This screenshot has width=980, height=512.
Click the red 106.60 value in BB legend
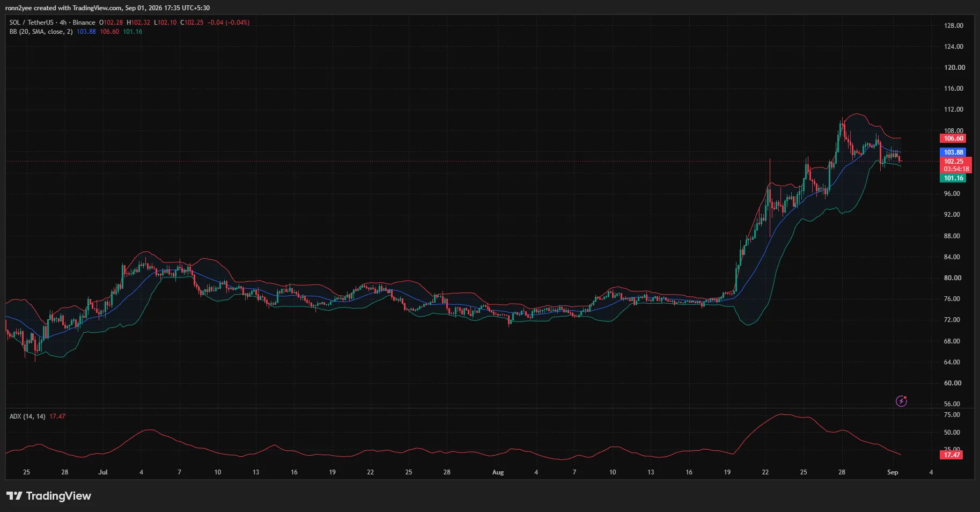(109, 32)
